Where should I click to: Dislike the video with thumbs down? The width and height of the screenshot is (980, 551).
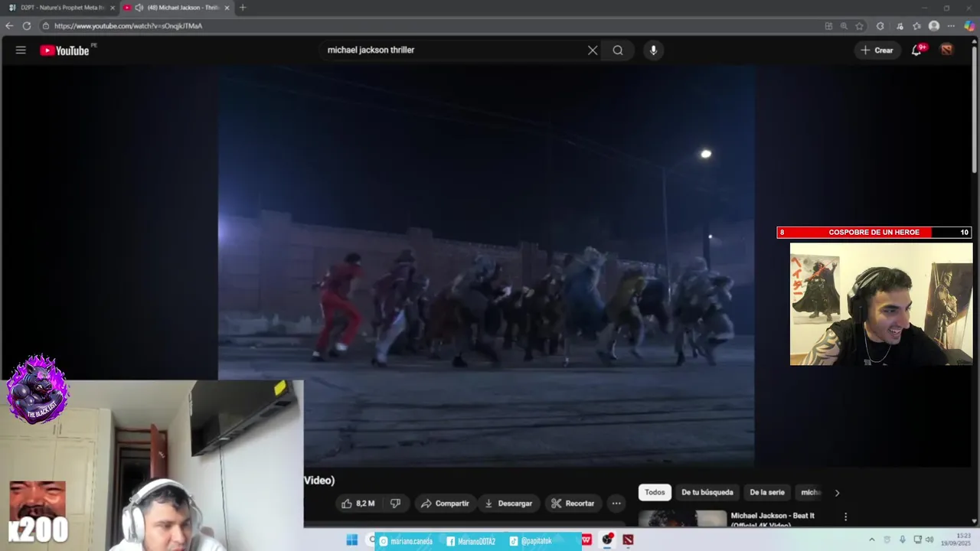point(396,504)
